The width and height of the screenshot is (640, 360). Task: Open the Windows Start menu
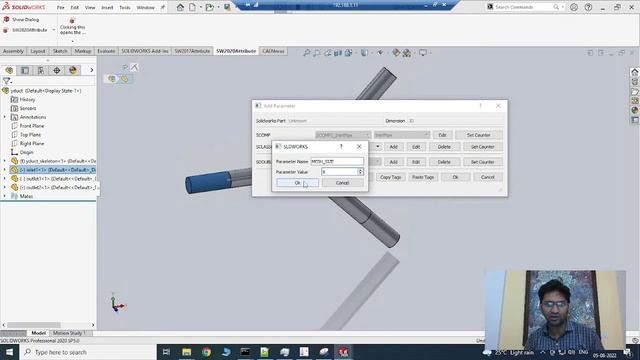point(9,352)
